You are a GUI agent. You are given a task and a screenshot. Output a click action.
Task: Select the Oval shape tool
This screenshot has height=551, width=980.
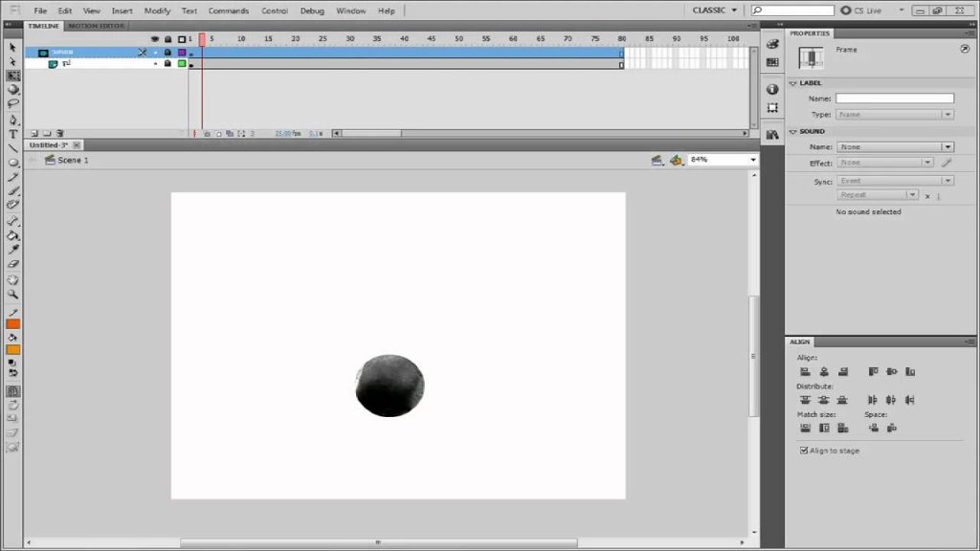[x=13, y=163]
